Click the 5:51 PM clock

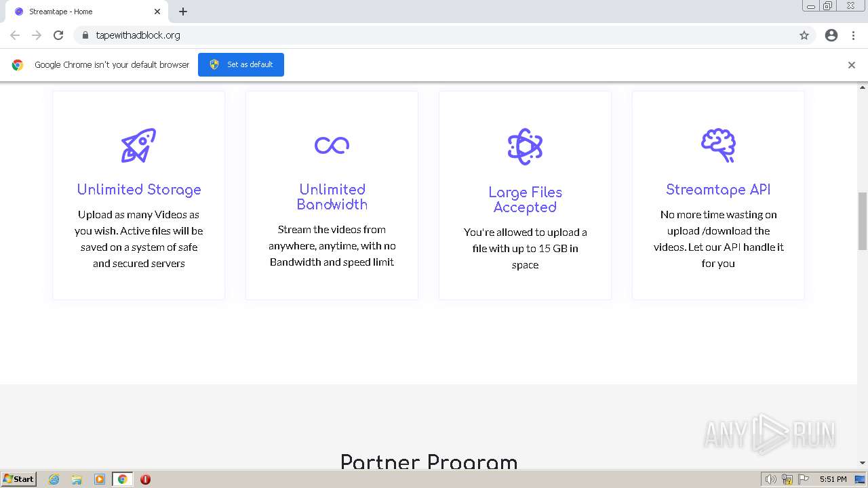tap(833, 479)
